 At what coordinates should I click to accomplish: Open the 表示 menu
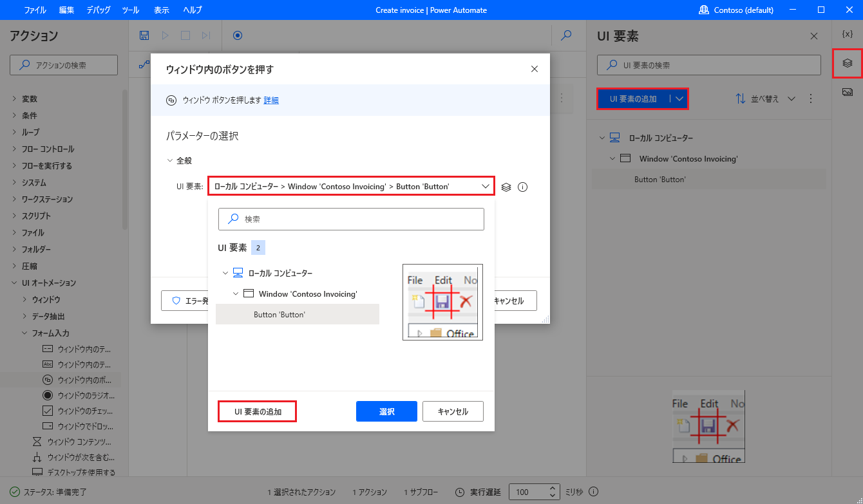point(162,10)
